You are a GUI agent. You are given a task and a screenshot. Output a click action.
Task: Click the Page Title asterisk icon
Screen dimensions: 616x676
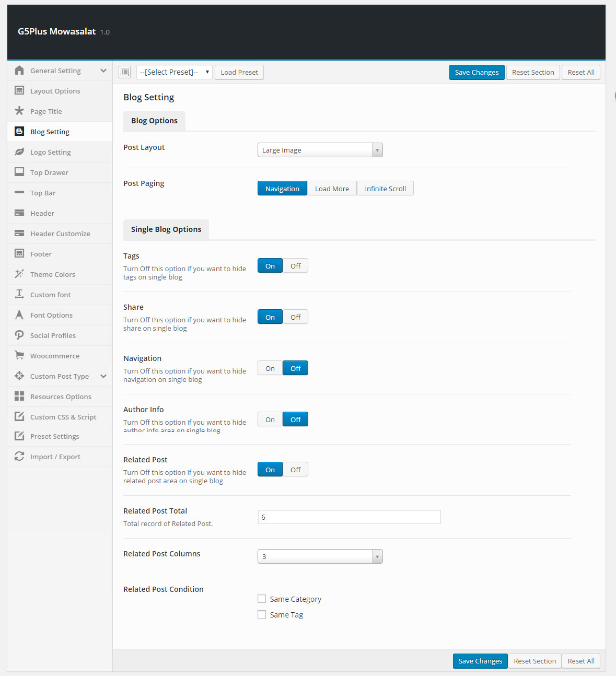coord(19,111)
